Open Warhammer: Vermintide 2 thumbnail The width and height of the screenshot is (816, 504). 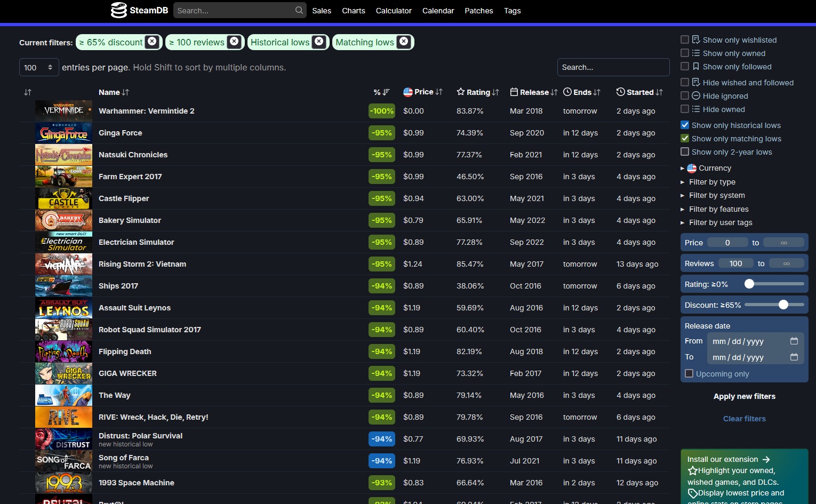tap(63, 111)
